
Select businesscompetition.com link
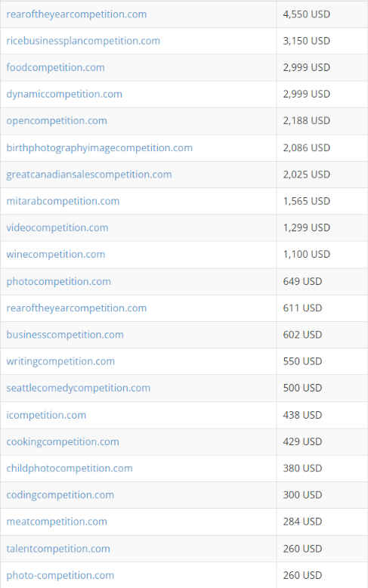(x=65, y=335)
